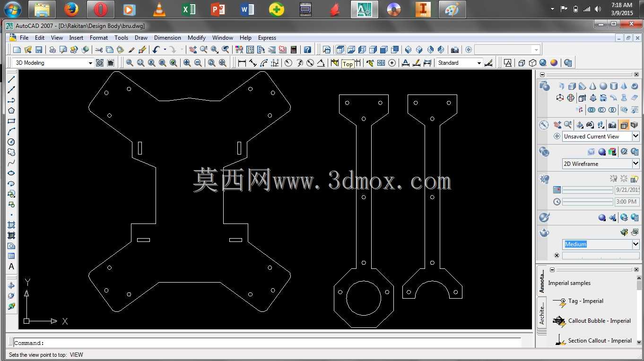Click the New drawing icon
This screenshot has height=361, width=644.
17,50
